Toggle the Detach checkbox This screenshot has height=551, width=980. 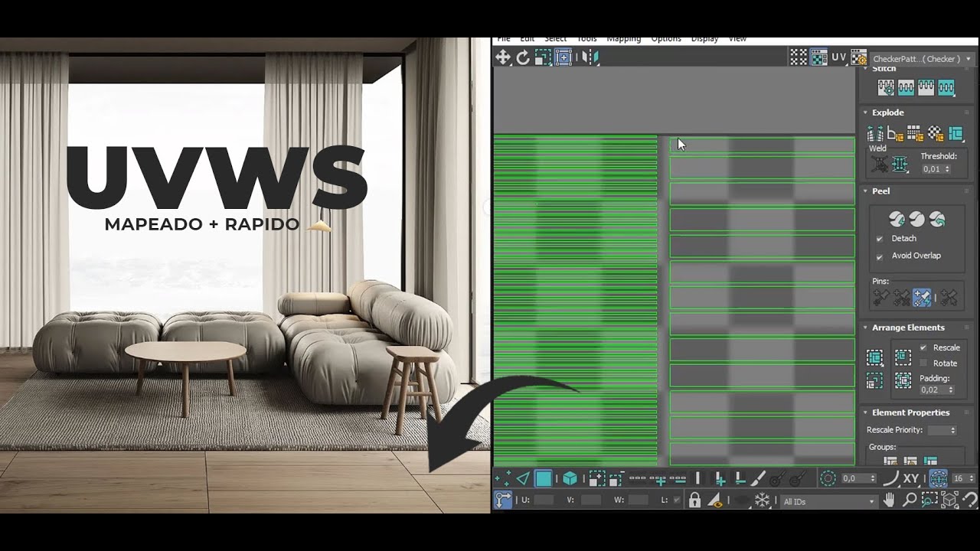(x=879, y=239)
